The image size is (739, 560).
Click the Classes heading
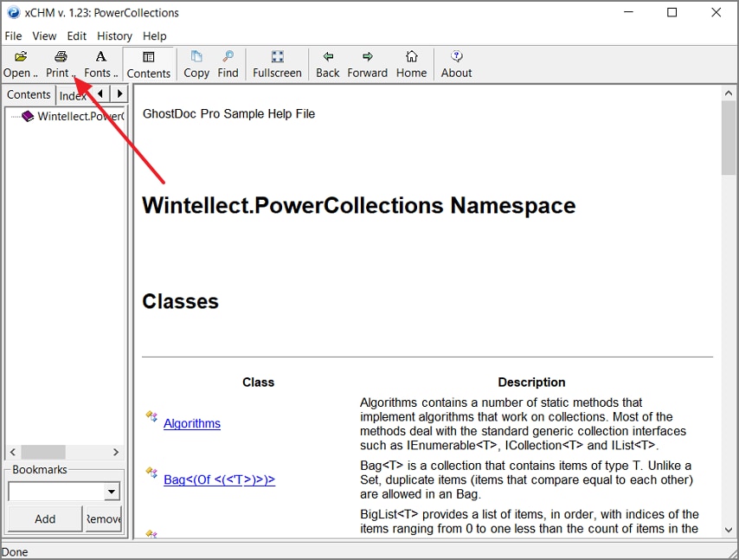tap(181, 301)
